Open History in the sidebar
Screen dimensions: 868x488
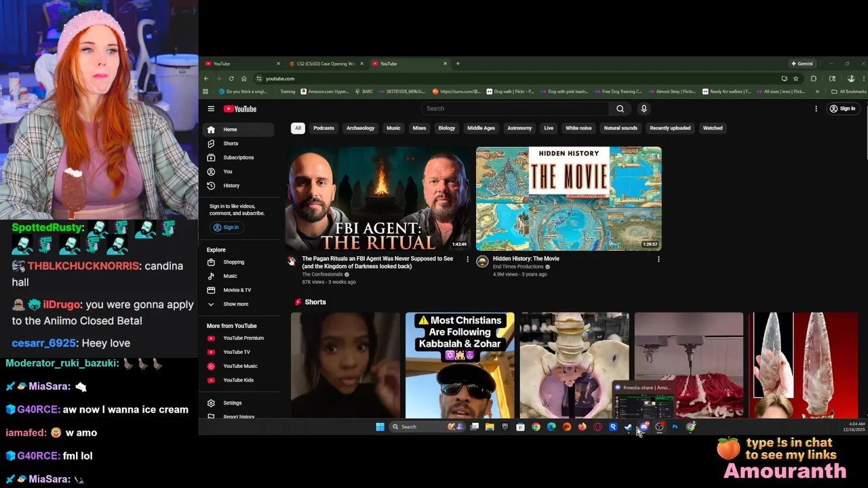pos(237,186)
